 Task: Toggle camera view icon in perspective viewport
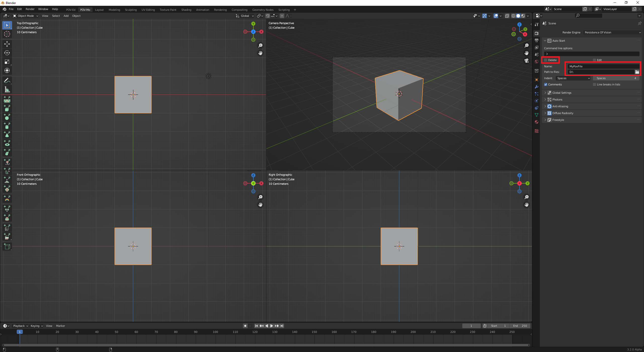click(x=526, y=61)
